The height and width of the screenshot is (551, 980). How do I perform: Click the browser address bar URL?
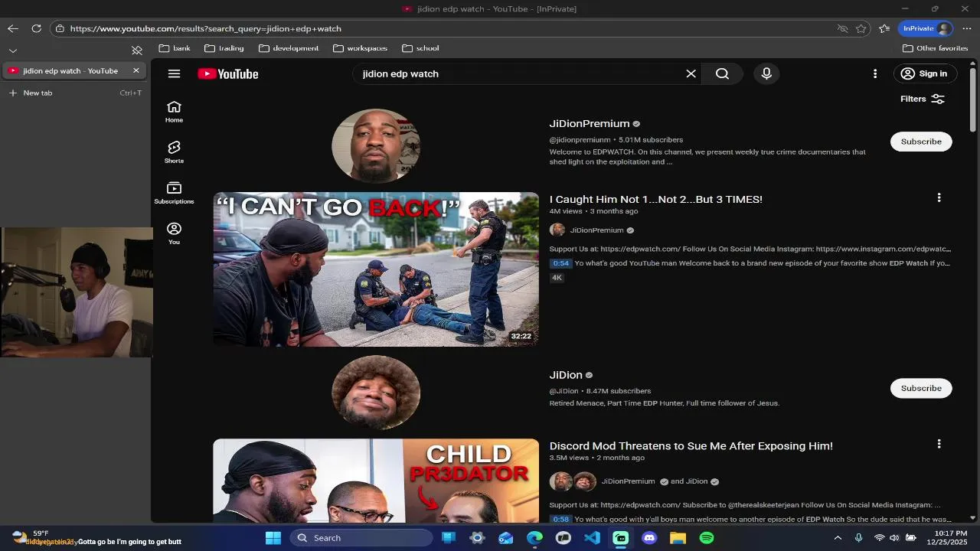205,28
